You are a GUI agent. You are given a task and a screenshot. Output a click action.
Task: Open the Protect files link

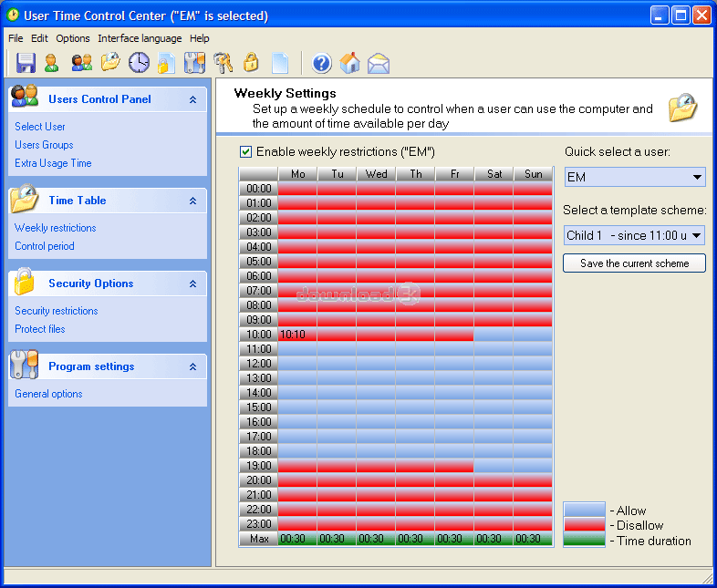pyautogui.click(x=40, y=329)
